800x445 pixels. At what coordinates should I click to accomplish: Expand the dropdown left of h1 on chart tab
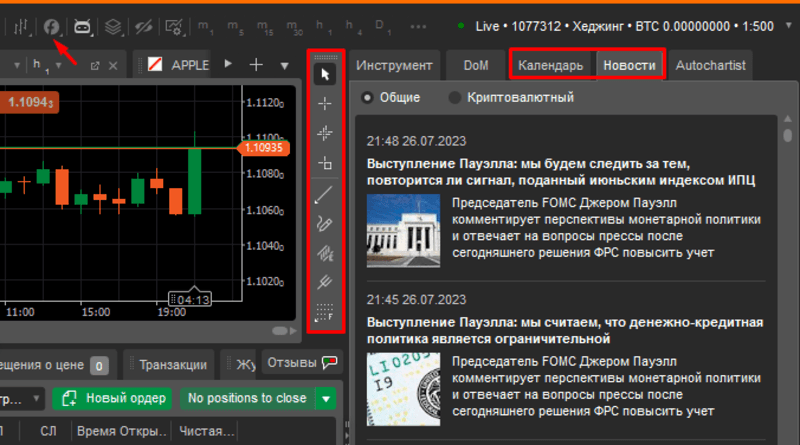(17, 65)
